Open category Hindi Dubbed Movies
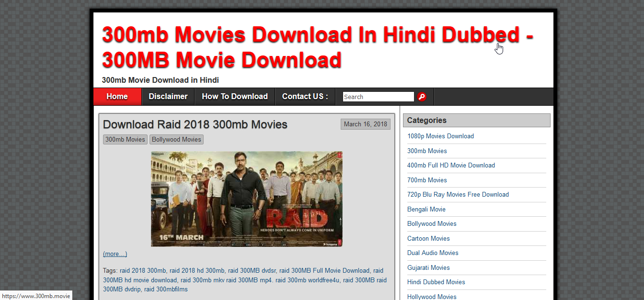 pyautogui.click(x=436, y=282)
